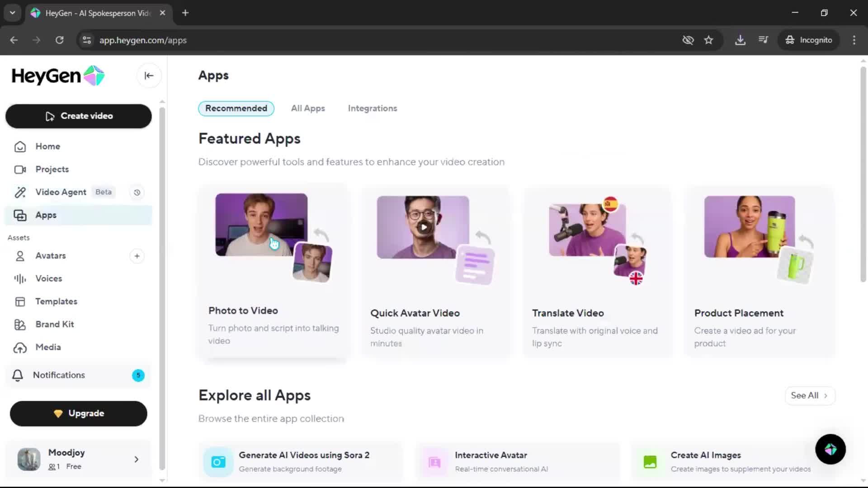
Task: Bookmark this page with the star icon
Action: pyautogui.click(x=708, y=40)
